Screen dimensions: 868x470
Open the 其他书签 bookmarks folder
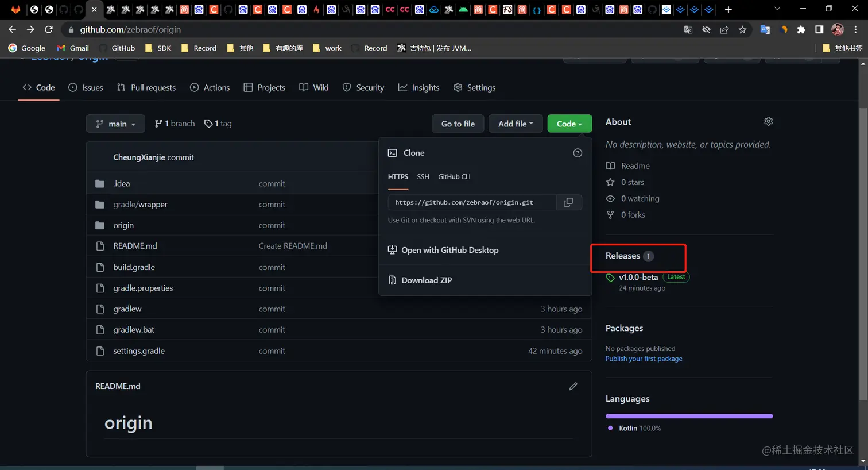point(842,48)
